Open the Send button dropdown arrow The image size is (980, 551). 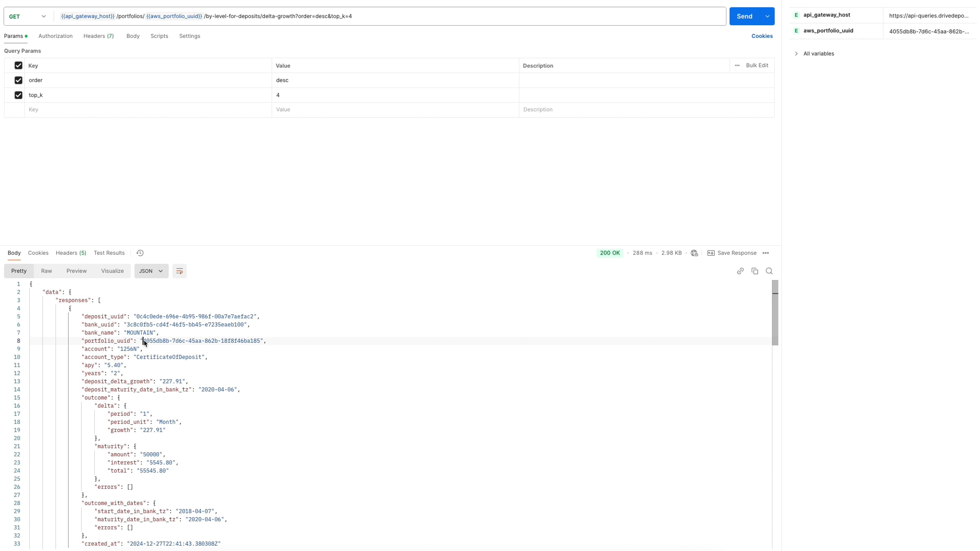click(767, 16)
